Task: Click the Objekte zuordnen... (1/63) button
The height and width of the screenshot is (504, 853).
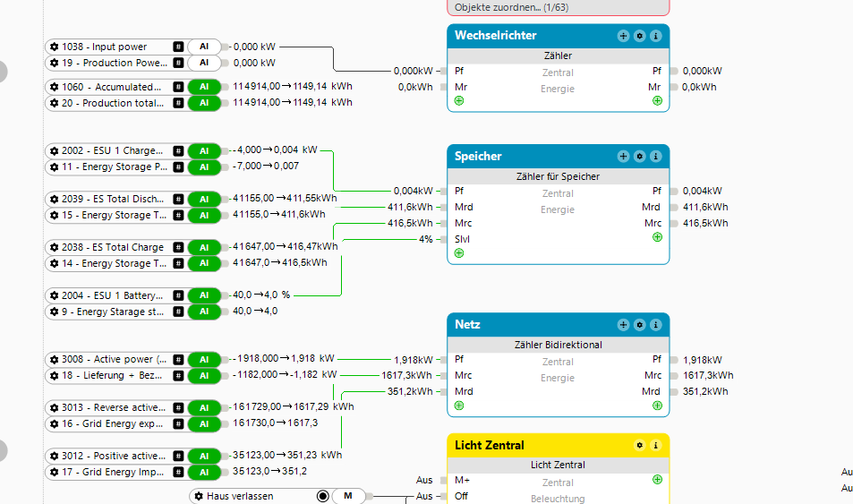Action: coord(559,8)
